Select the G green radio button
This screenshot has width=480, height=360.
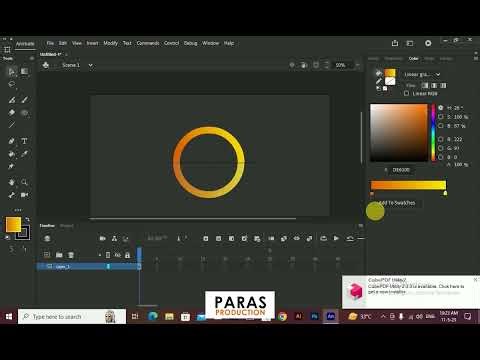pos(441,148)
